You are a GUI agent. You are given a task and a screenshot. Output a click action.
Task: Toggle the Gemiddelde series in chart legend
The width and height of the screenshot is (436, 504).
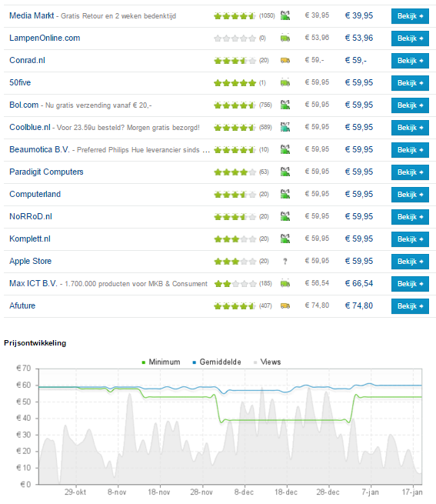(x=217, y=362)
